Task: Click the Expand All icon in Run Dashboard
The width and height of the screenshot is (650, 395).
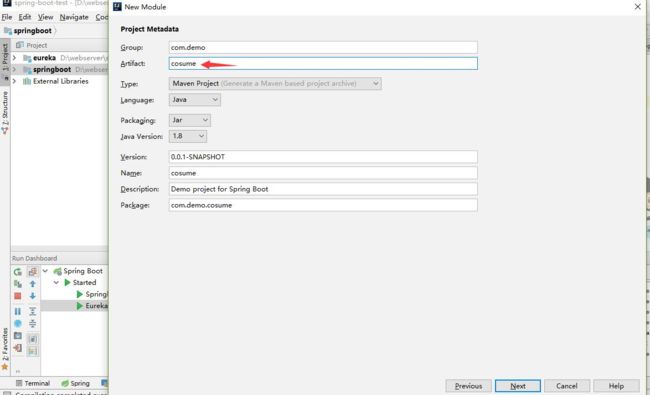Action: pos(32,311)
